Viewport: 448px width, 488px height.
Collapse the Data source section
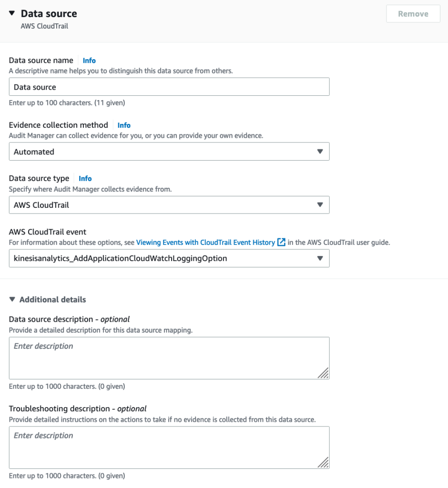click(12, 13)
